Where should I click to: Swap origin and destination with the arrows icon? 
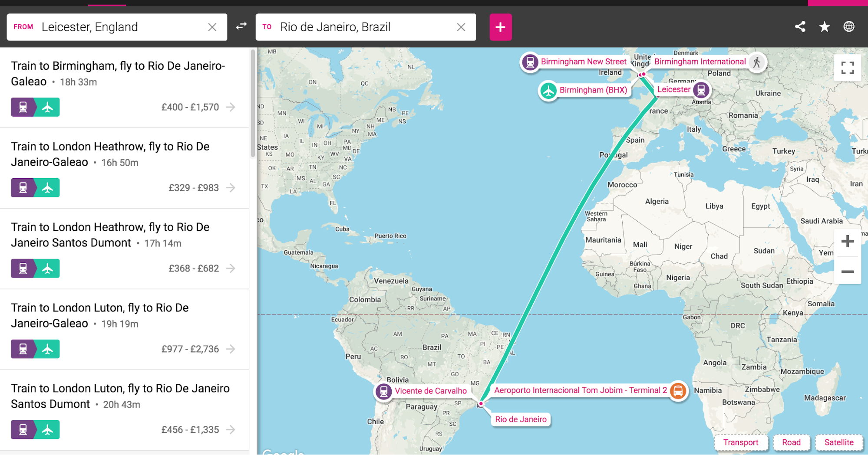241,26
